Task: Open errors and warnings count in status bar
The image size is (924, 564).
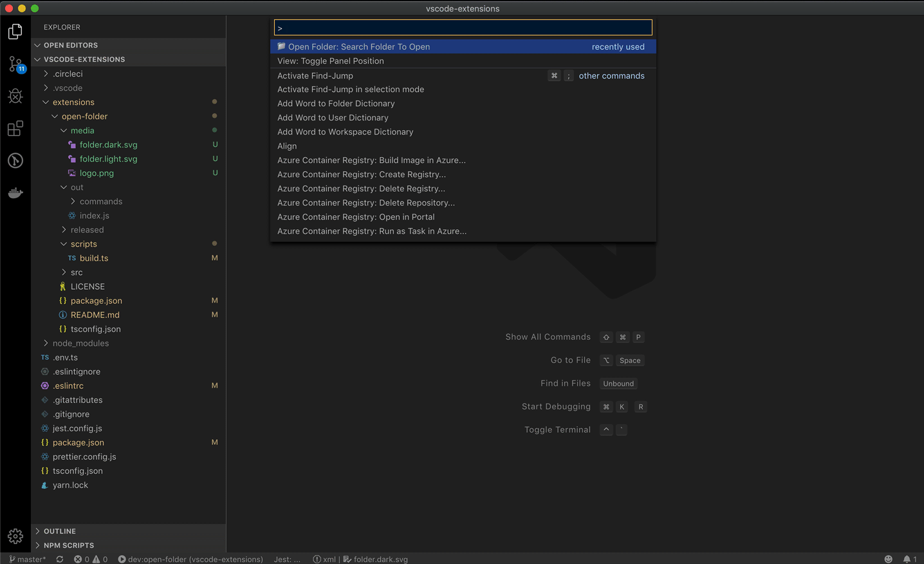Action: [91, 559]
